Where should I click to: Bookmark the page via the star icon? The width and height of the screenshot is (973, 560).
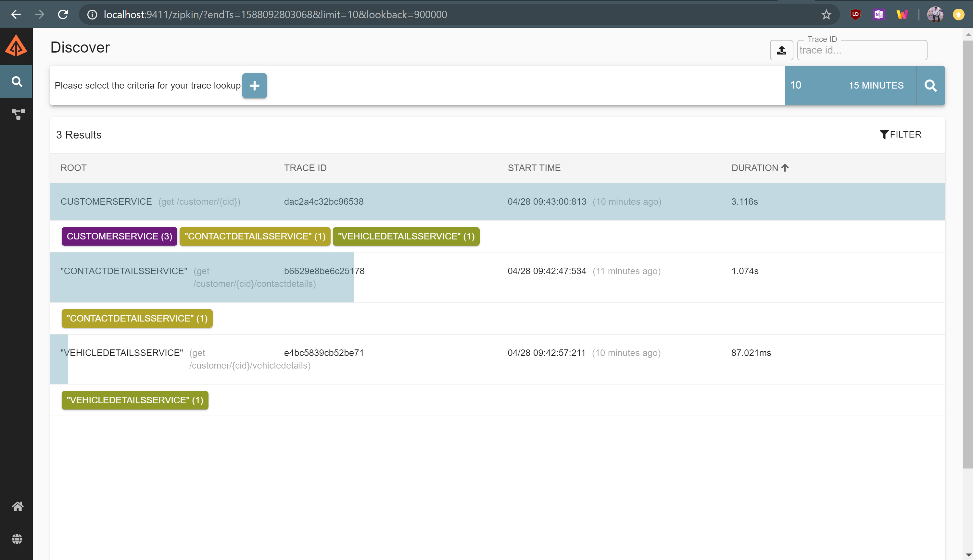click(826, 14)
